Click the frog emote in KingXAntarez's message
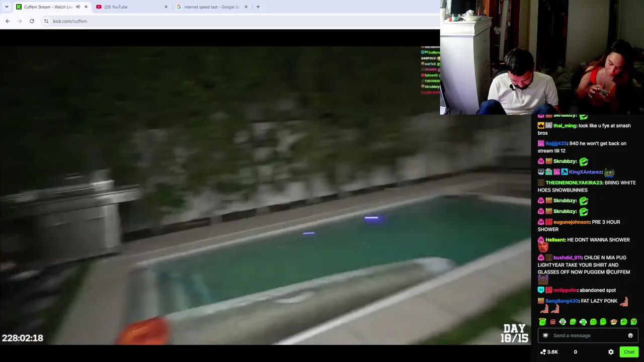The image size is (644, 362). point(609,172)
